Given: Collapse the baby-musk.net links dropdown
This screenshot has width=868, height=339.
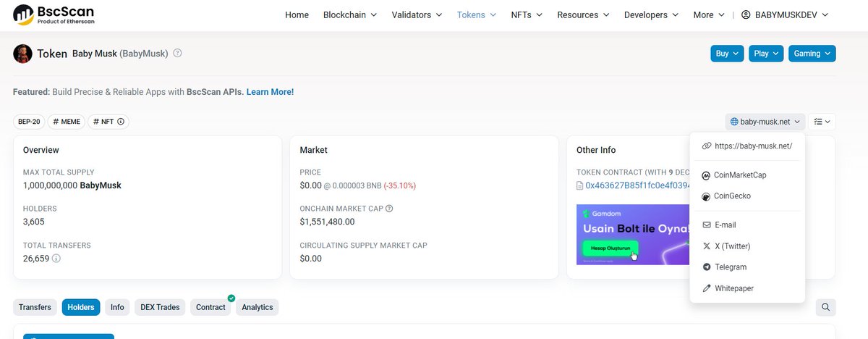Looking at the screenshot, I should [x=765, y=122].
